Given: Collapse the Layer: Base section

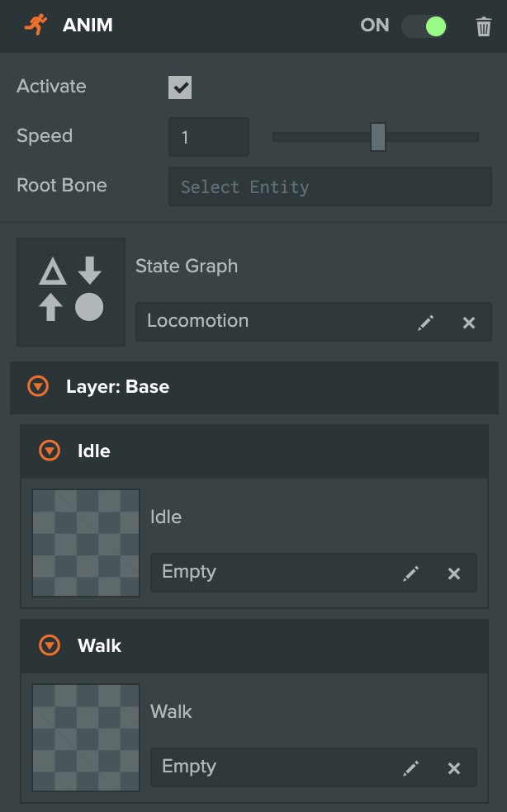Looking at the screenshot, I should 36,386.
